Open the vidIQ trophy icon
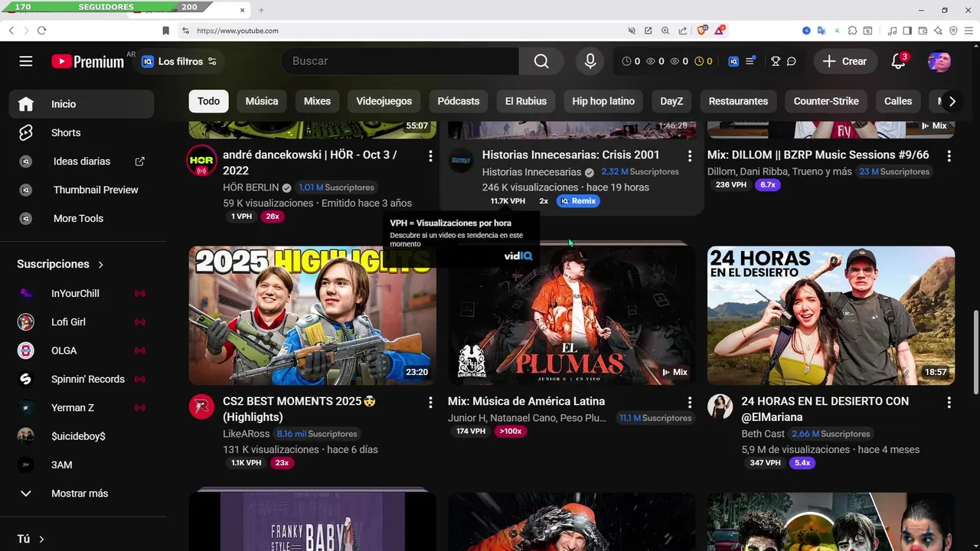 coord(776,61)
